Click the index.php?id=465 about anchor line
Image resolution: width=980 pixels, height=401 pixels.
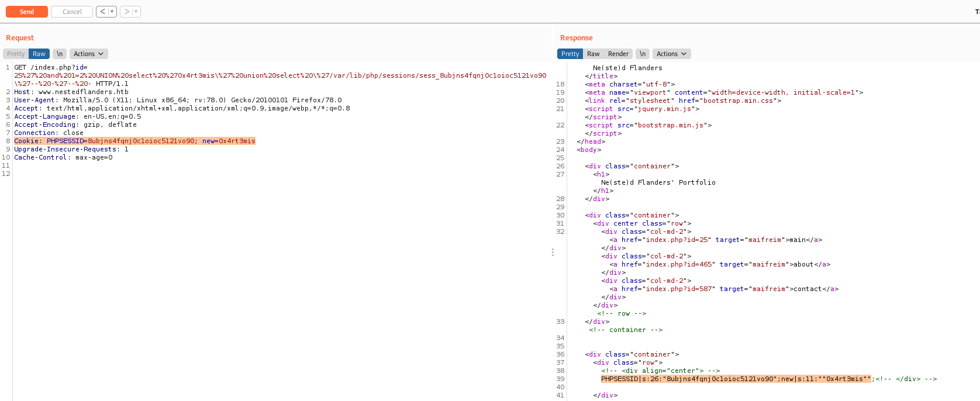coord(720,264)
